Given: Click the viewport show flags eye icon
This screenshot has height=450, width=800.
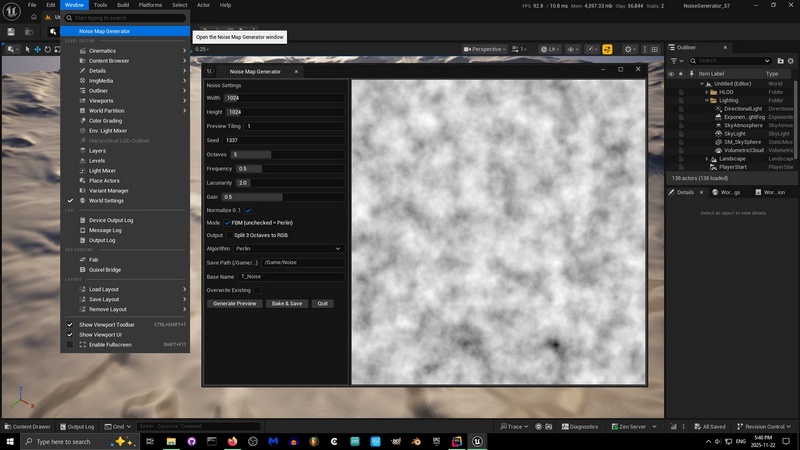Looking at the screenshot, I should tap(572, 49).
